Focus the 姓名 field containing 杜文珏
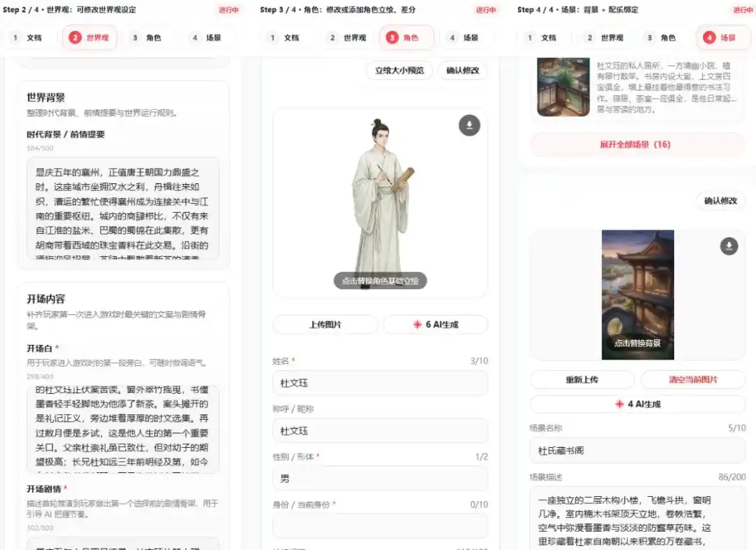This screenshot has height=550, width=756. (x=380, y=383)
